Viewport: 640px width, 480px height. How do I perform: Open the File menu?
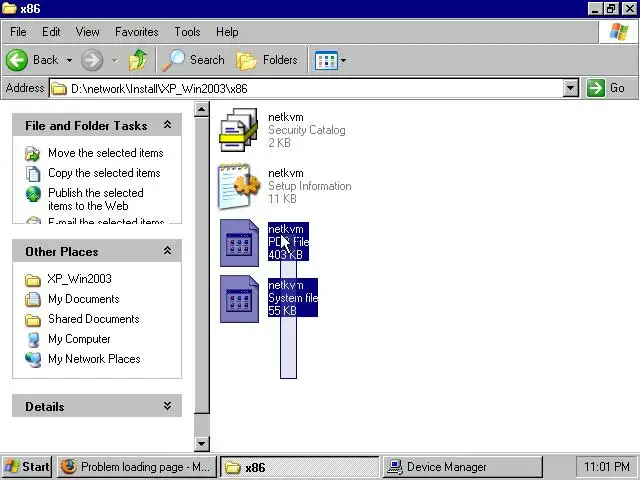[18, 32]
